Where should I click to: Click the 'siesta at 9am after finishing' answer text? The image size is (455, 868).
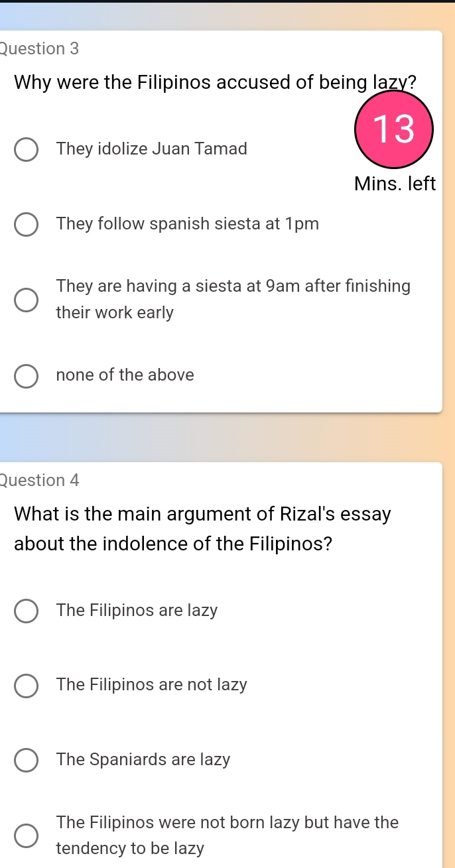pos(233,286)
